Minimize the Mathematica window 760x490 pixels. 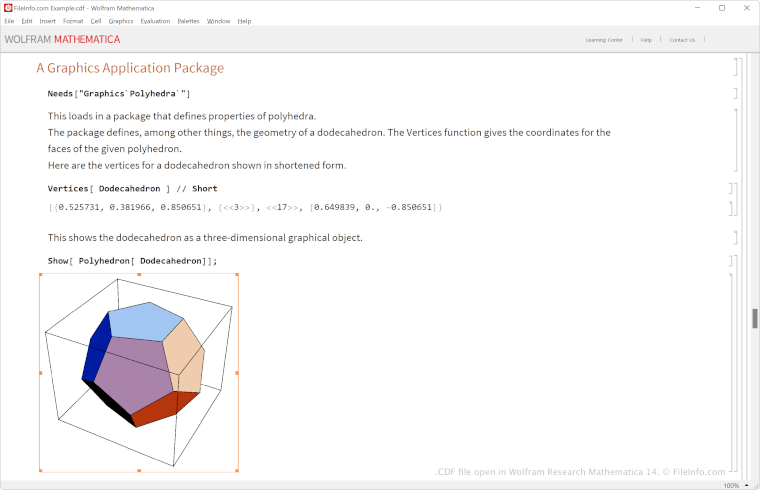pyautogui.click(x=697, y=8)
